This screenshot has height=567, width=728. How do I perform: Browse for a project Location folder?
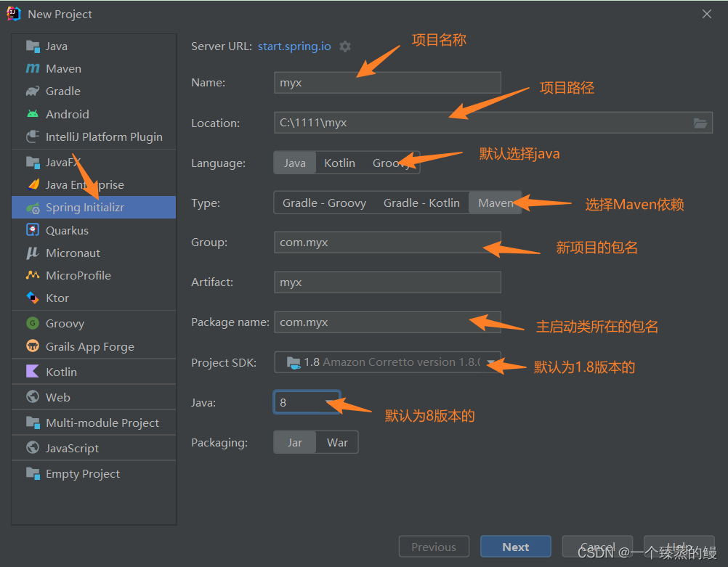(x=700, y=123)
